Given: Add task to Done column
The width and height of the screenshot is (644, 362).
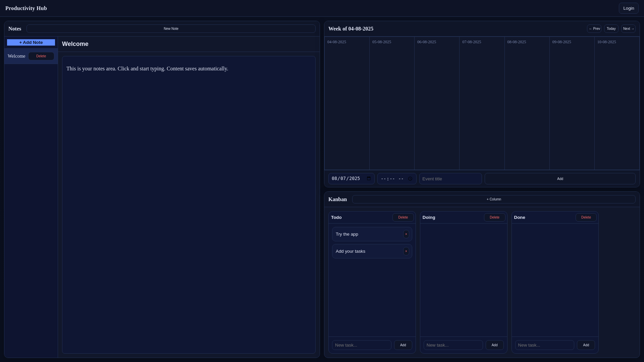Looking at the screenshot, I should [x=586, y=345].
